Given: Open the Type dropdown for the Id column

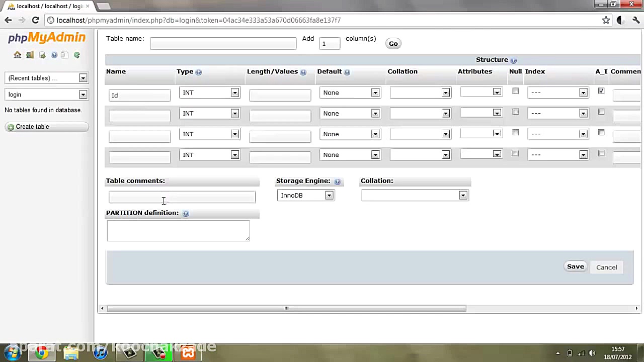Looking at the screenshot, I should point(234,93).
